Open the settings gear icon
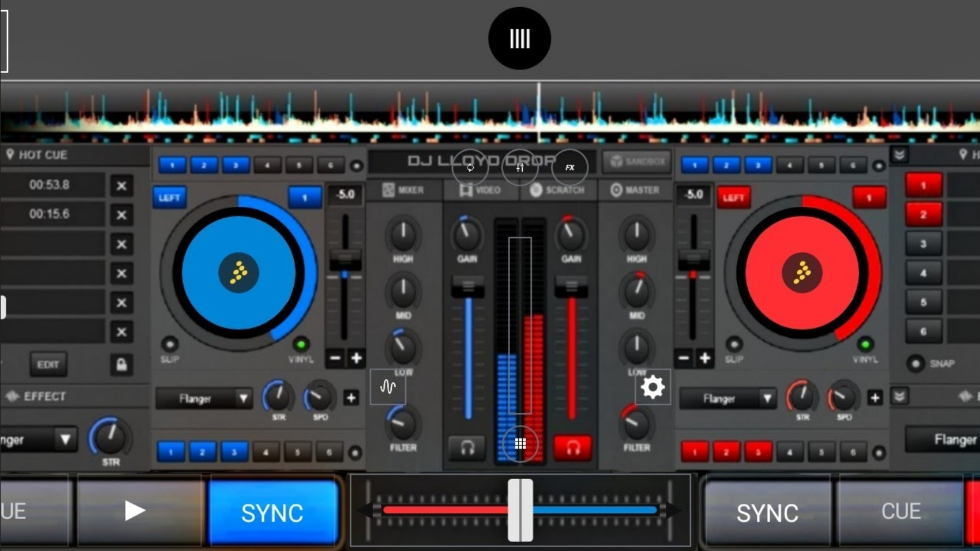Screen dimensions: 980x551 (651, 386)
